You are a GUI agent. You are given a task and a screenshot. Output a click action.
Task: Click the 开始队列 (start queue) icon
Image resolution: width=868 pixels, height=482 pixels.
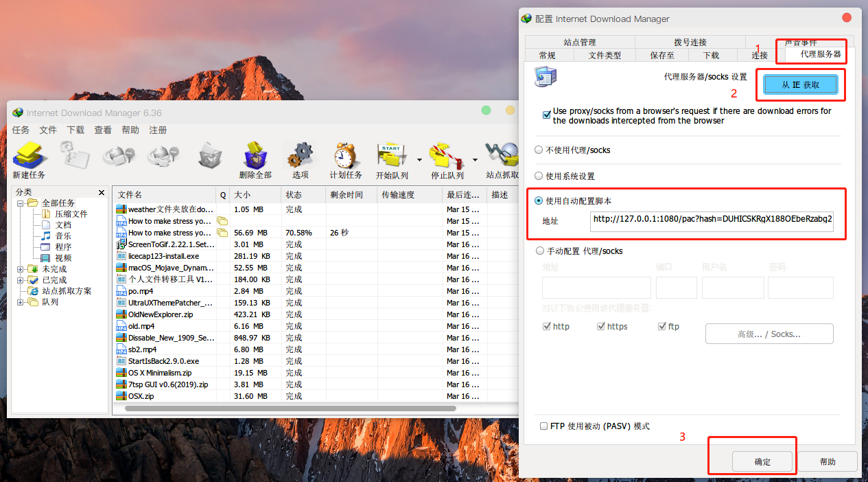pyautogui.click(x=392, y=157)
